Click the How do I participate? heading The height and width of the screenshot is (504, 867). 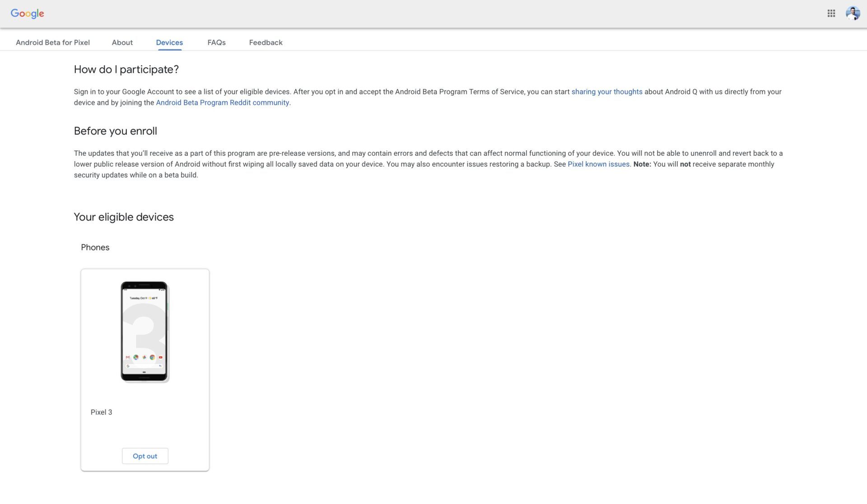(126, 70)
